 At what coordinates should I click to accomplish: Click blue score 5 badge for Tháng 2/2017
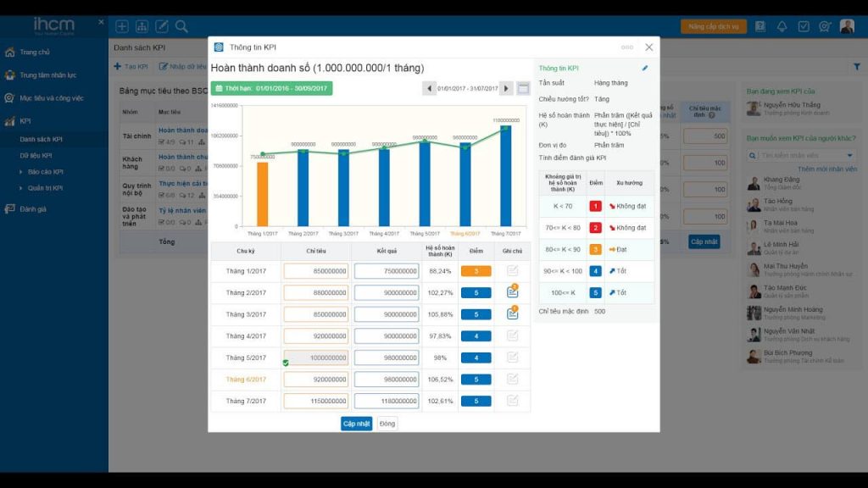476,292
